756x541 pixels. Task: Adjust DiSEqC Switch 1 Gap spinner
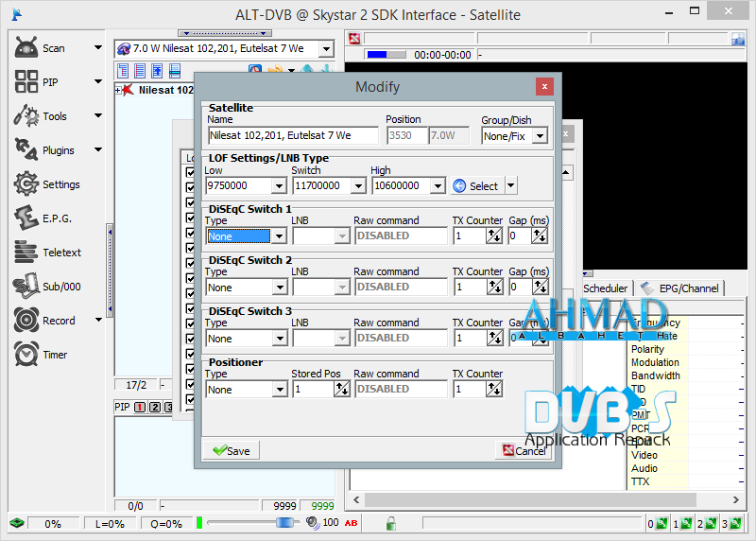(540, 236)
